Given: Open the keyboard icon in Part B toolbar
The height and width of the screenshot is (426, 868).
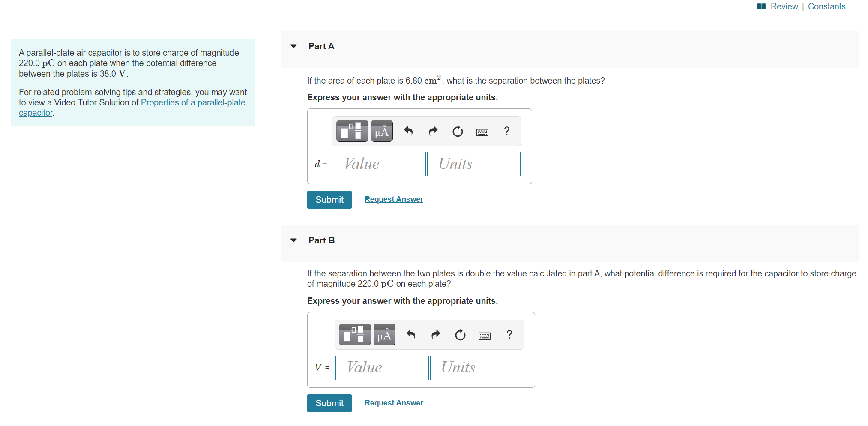Looking at the screenshot, I should pos(484,335).
